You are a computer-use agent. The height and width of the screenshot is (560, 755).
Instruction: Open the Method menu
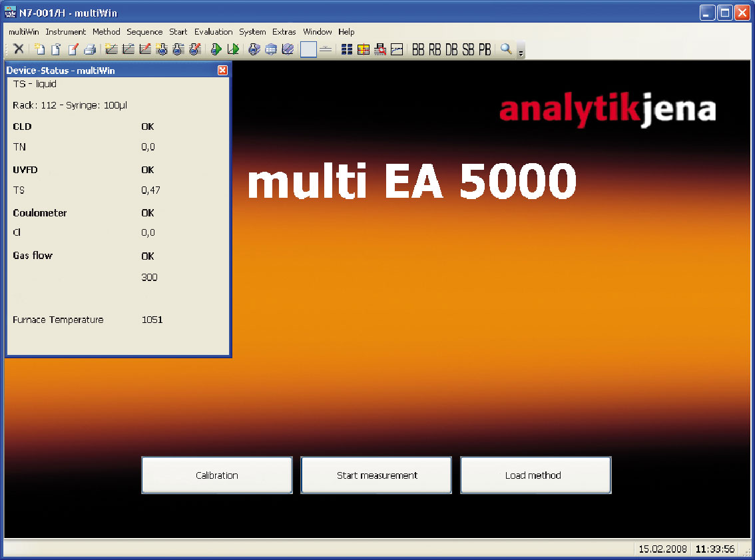(x=107, y=32)
